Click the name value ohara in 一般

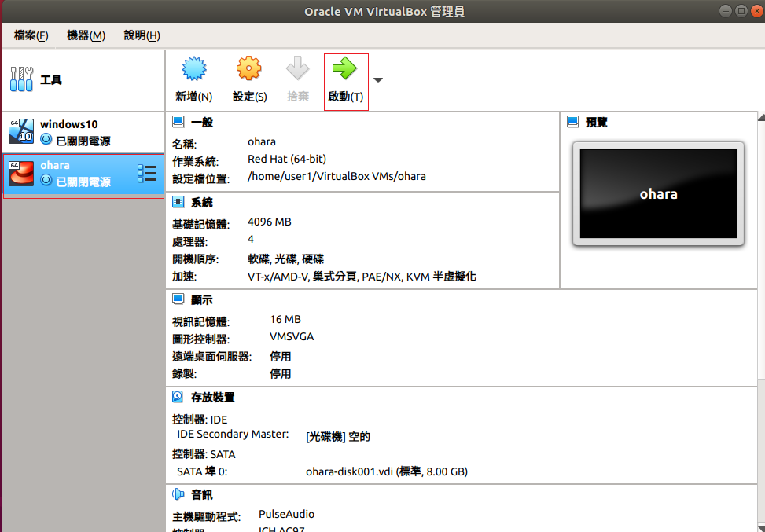[262, 142]
